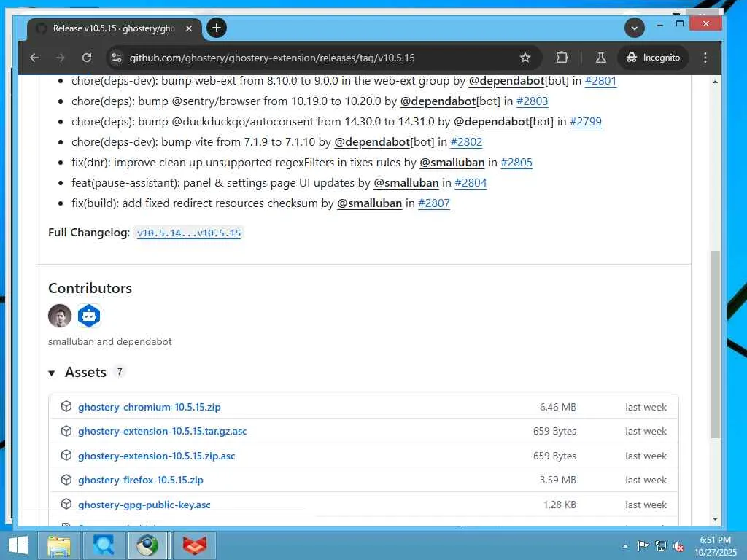Open pull request #2801
The width and height of the screenshot is (747, 560).
tap(600, 81)
